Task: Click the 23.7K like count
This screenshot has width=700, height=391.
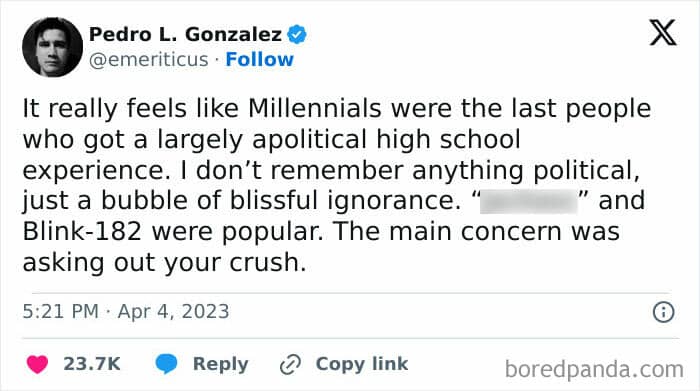Action: 92,364
